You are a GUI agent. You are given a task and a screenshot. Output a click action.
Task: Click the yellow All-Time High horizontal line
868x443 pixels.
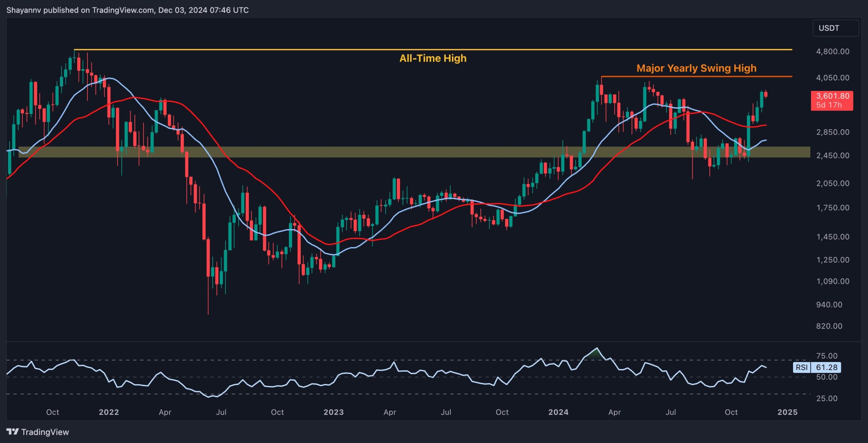pyautogui.click(x=271, y=49)
